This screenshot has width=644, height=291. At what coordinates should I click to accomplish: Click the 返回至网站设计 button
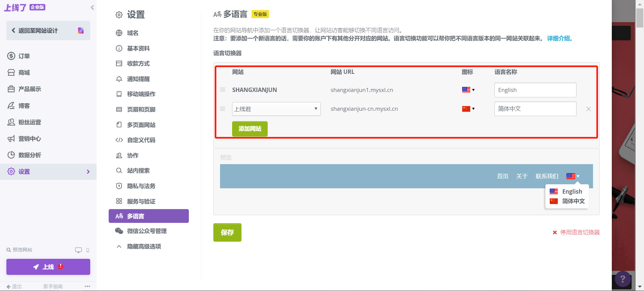coord(48,31)
